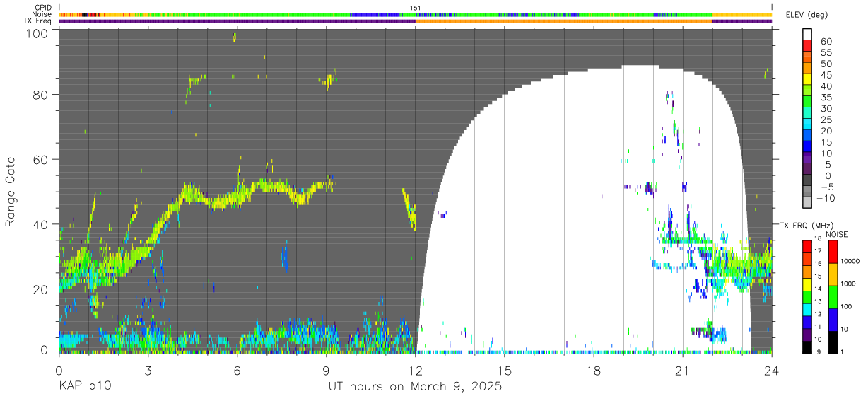Click the elevation scale value '-10'

[x=824, y=198]
